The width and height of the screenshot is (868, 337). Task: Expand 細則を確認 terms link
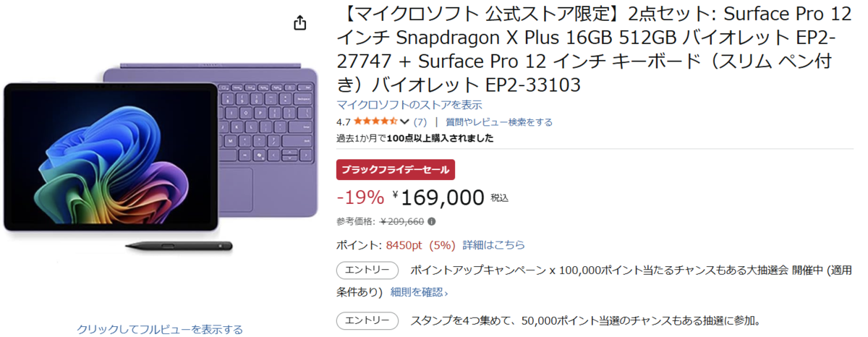tap(419, 293)
